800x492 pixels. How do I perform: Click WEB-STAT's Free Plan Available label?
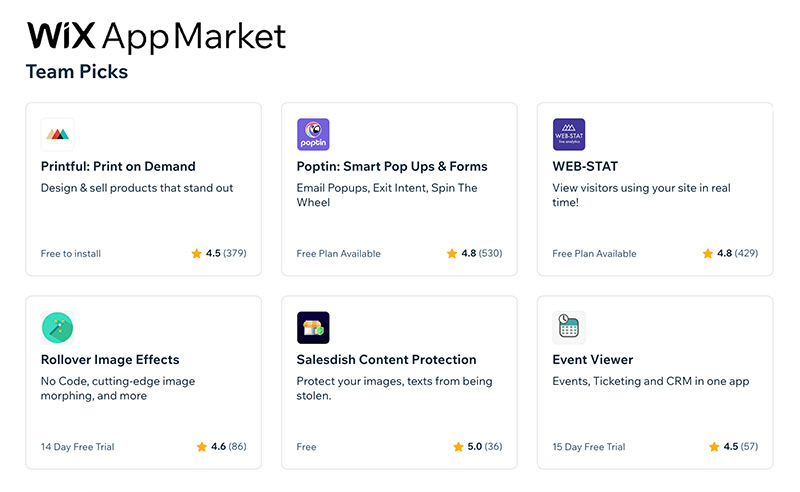click(594, 254)
